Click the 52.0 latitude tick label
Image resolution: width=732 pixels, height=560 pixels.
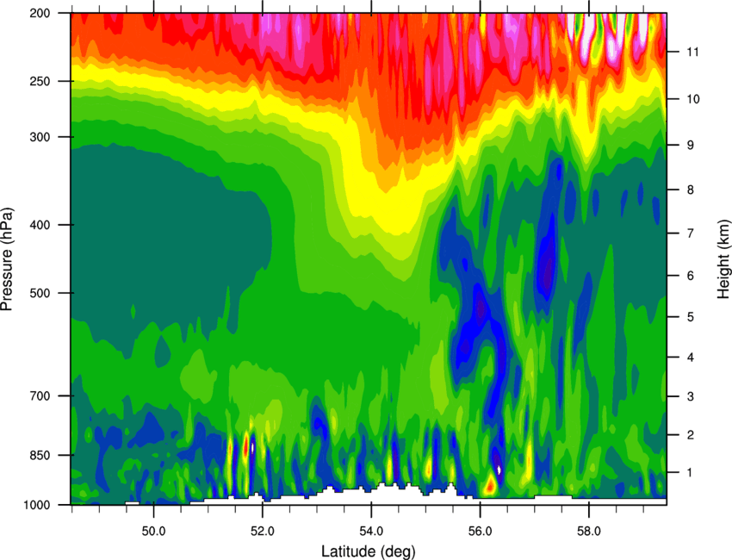coord(263,532)
